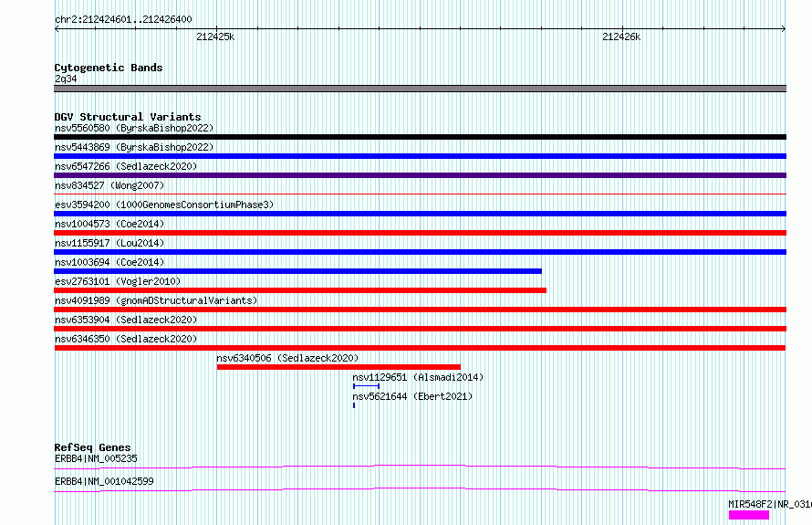Click the ERBB4 NM_001042599 intron line

420,489
